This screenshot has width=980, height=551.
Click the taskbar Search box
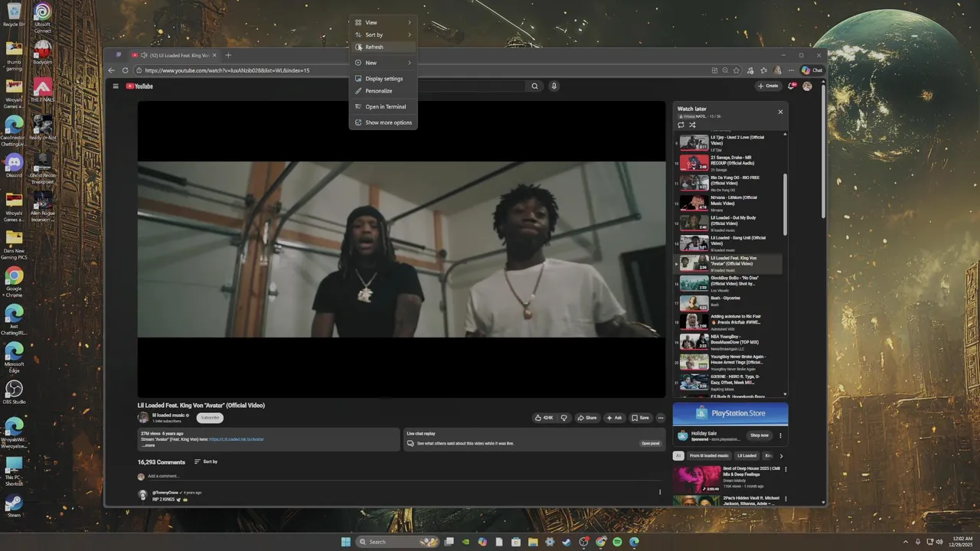(x=398, y=542)
